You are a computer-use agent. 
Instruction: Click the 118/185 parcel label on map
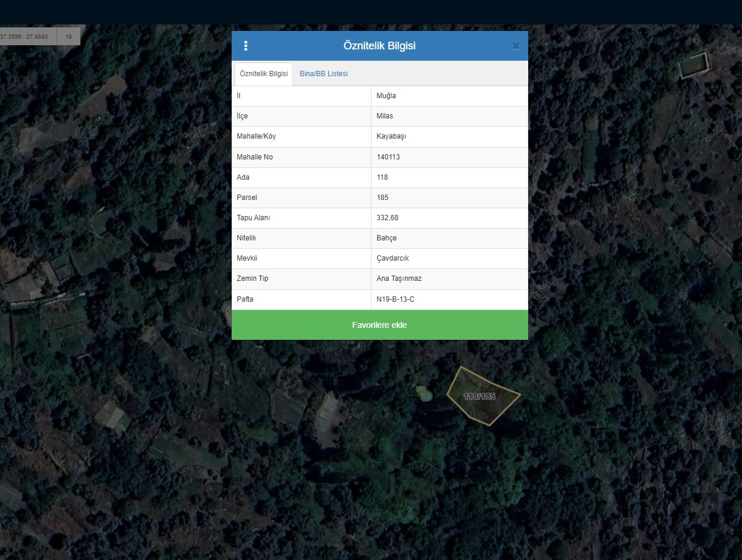pyautogui.click(x=479, y=396)
